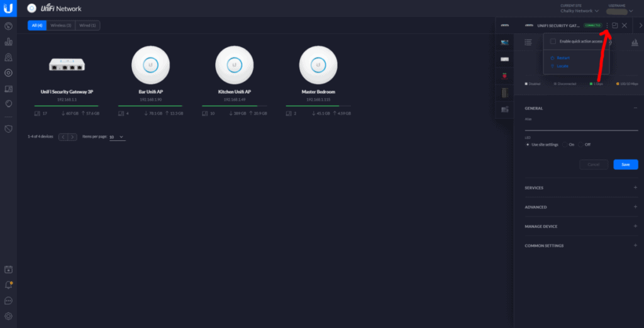Select the Raspberry Pi thumbnail in the panel strip
The width and height of the screenshot is (644, 328).
(505, 76)
